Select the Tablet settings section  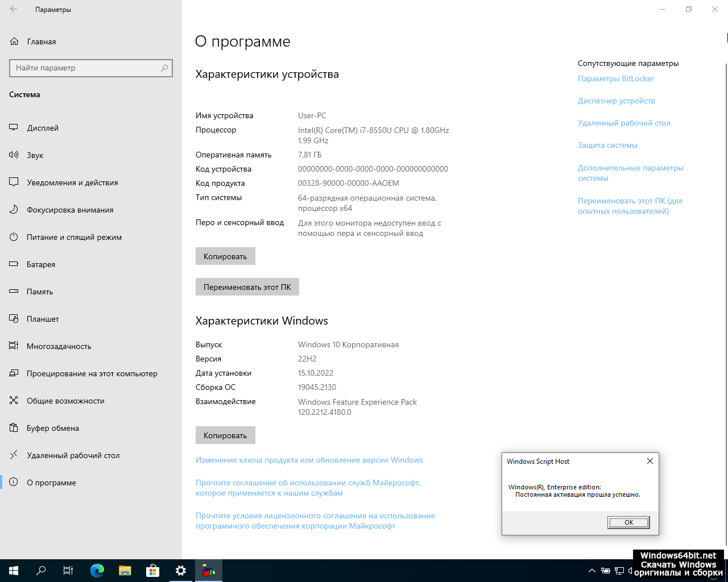(43, 319)
